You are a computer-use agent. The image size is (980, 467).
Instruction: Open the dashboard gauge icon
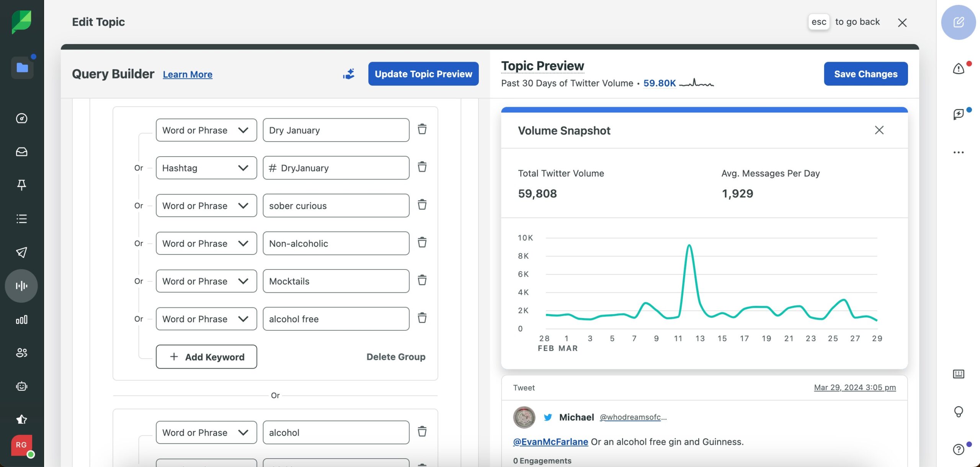[x=21, y=118]
